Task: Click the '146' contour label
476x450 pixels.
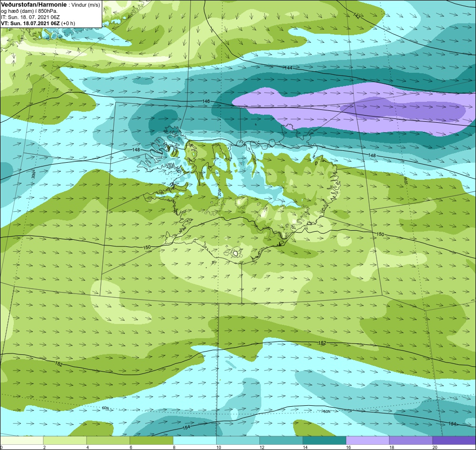Action: point(206,101)
